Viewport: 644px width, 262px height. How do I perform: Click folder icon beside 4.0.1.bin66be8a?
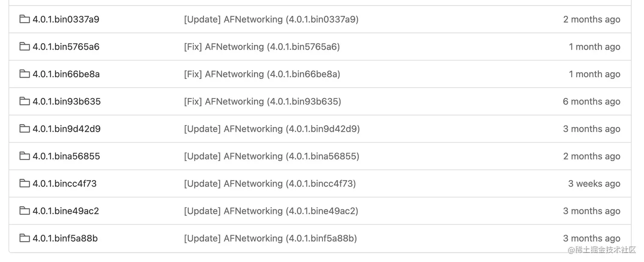(25, 74)
